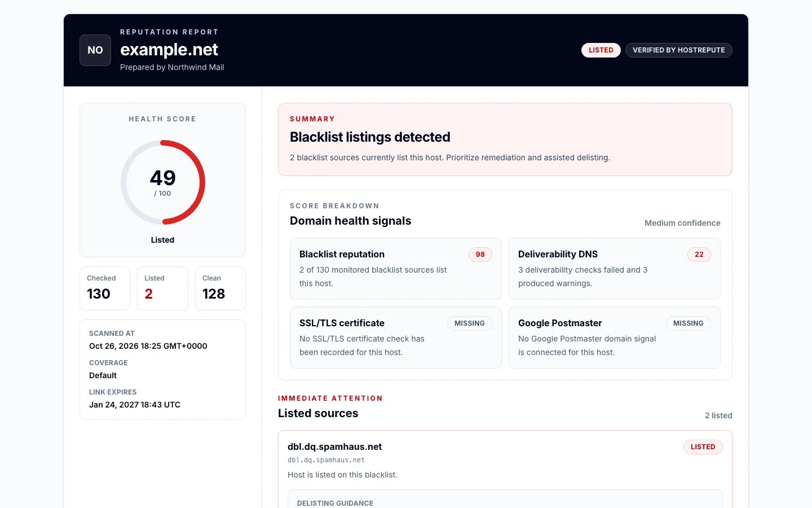Click the NO avatar logo in the header
The width and height of the screenshot is (812, 508).
95,50
